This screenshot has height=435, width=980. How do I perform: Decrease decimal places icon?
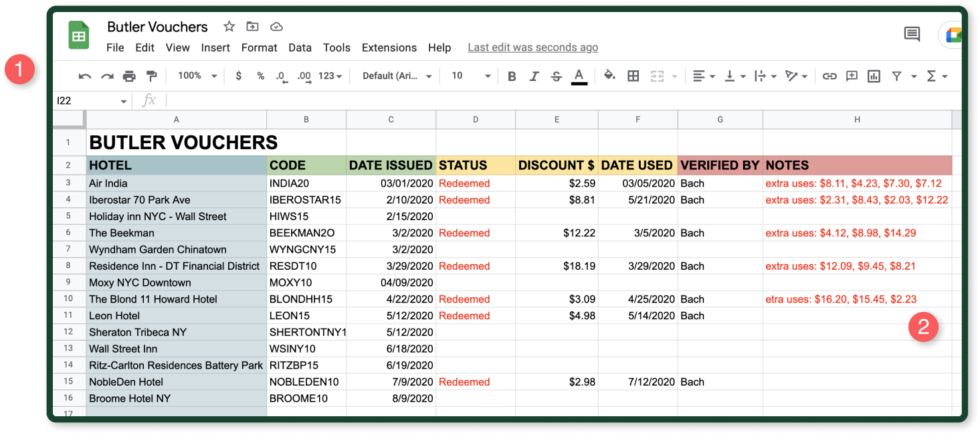pos(282,76)
